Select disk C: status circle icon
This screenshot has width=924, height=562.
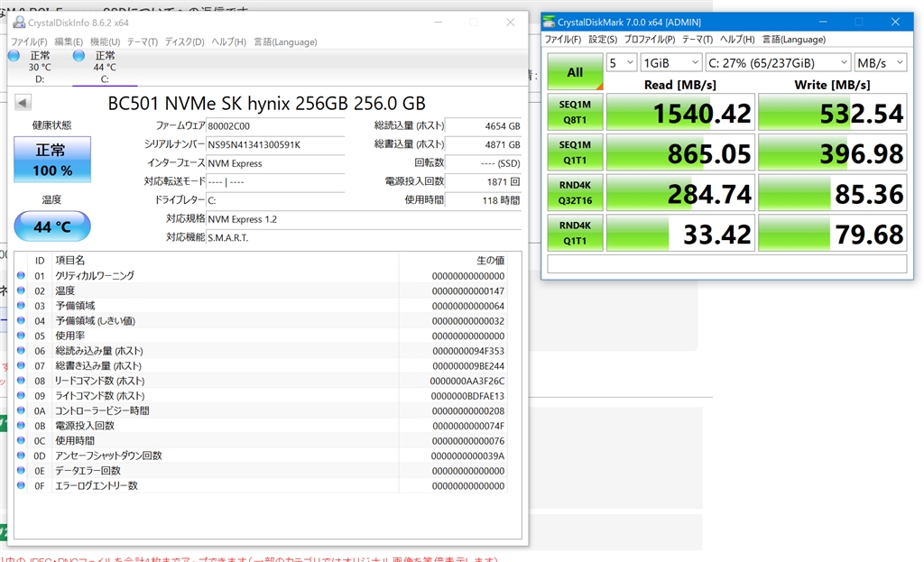click(x=79, y=56)
